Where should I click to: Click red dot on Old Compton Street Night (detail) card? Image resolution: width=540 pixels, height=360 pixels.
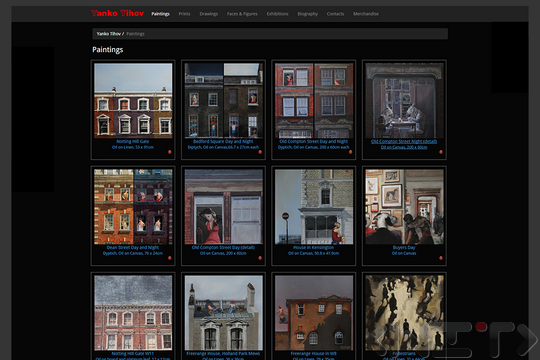(441, 152)
